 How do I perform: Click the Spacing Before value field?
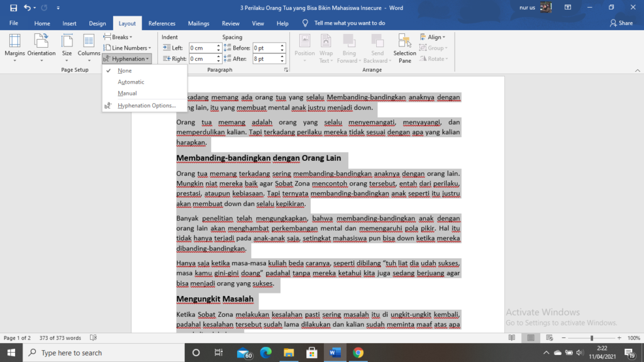266,48
